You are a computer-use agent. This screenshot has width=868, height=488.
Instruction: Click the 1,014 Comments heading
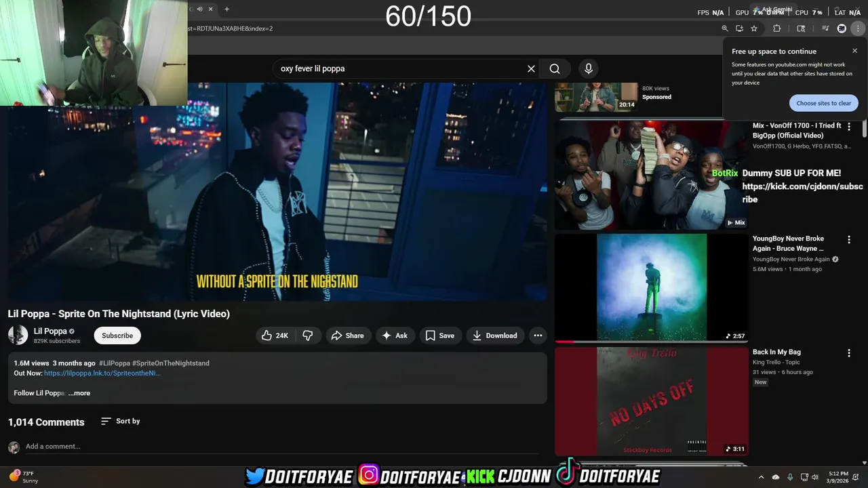(x=46, y=422)
